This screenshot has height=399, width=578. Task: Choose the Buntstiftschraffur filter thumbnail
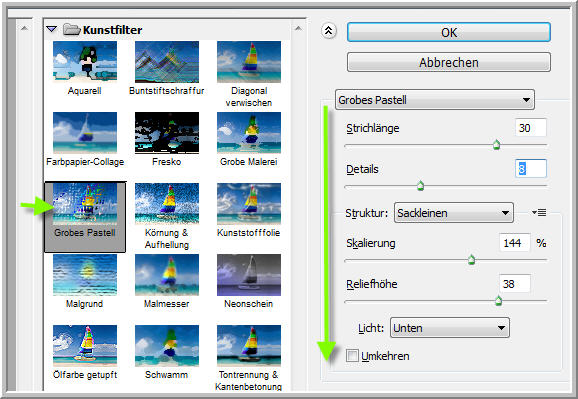pos(167,61)
